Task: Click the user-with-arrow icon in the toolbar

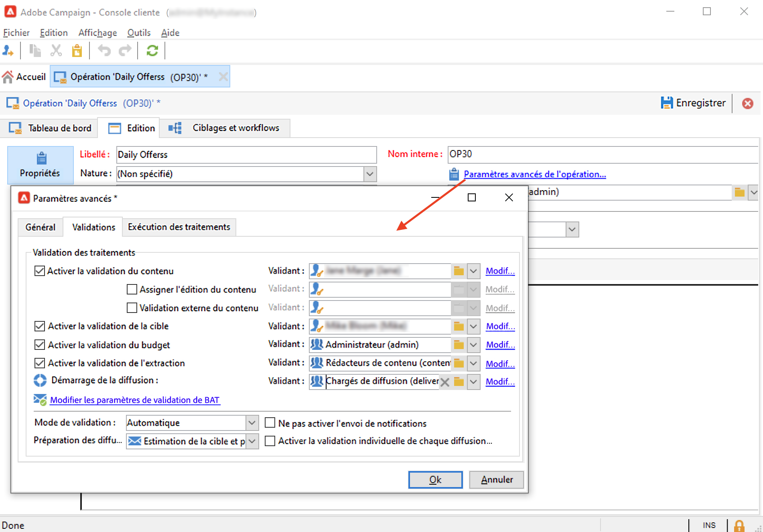Action: coord(8,51)
